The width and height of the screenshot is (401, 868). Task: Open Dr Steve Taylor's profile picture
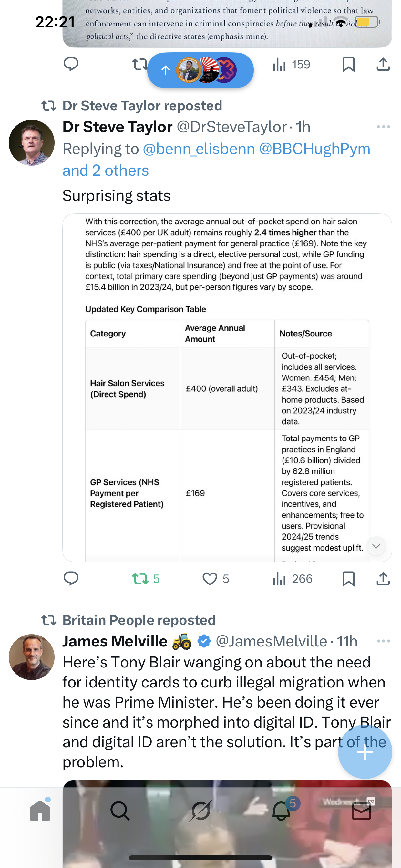[x=32, y=142]
